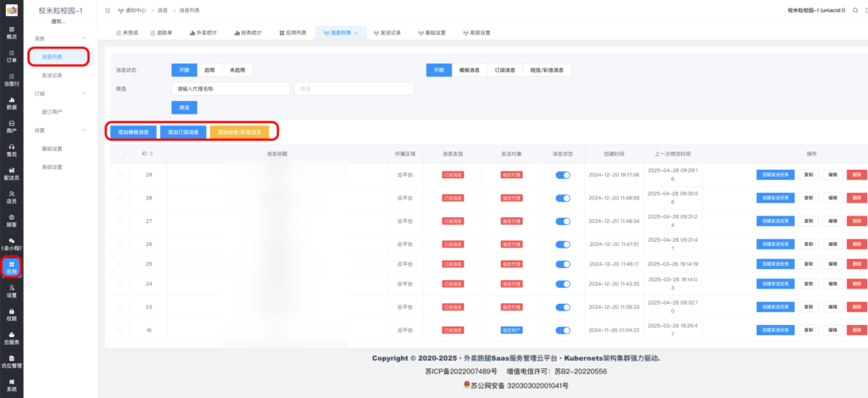The width and height of the screenshot is (868, 398).
Task: Open the 云服务 cloud service icon
Action: tap(12, 339)
